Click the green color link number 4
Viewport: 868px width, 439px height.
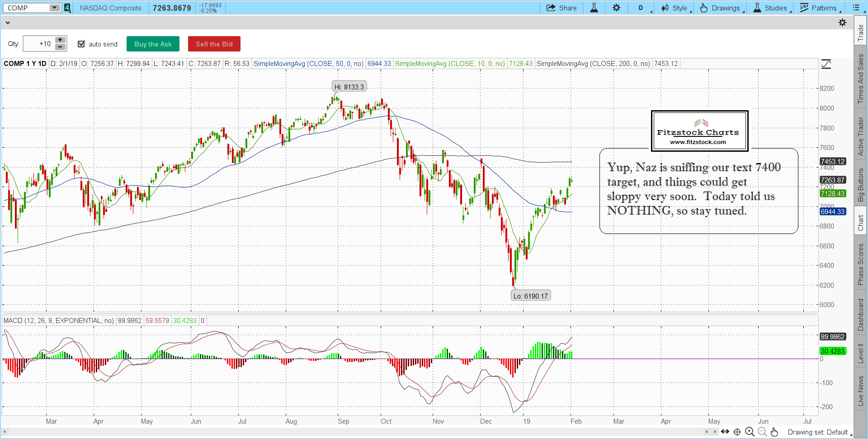point(67,8)
